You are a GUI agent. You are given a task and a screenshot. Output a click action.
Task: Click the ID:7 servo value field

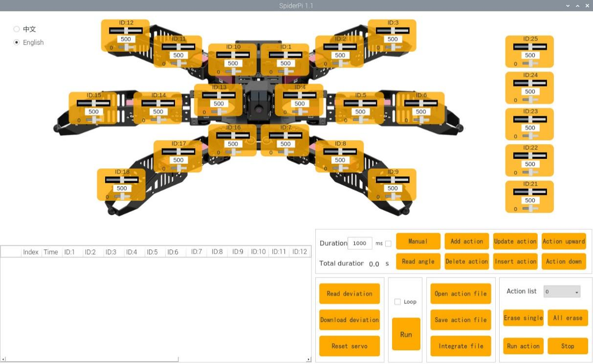coord(286,144)
